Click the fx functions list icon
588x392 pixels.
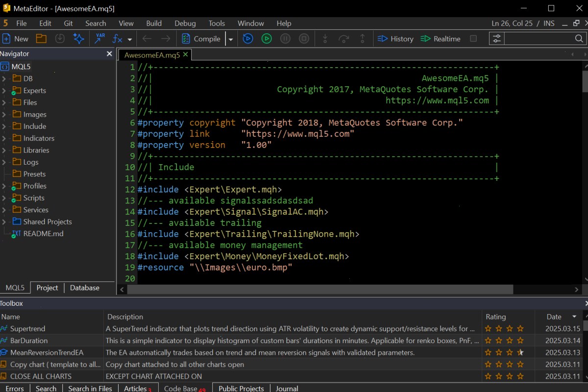[x=118, y=39]
